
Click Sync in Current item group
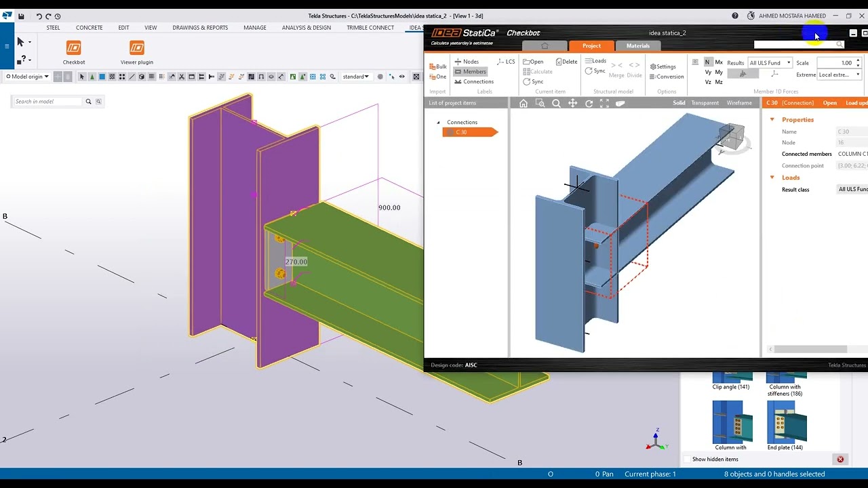tap(533, 81)
